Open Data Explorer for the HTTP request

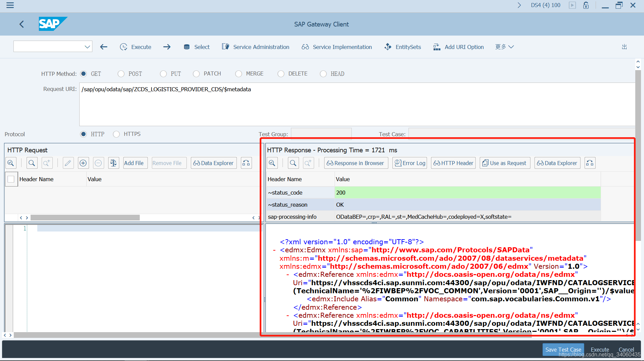click(213, 163)
